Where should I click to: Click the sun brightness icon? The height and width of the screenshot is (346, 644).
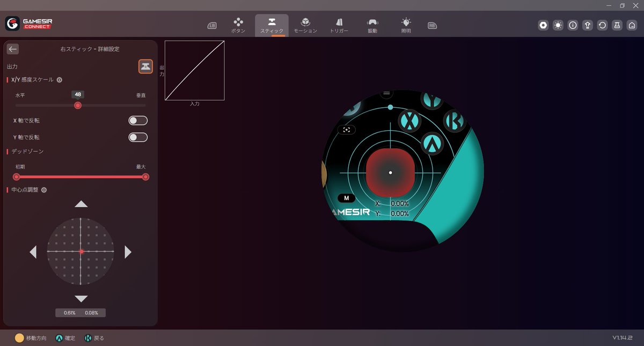coord(558,25)
